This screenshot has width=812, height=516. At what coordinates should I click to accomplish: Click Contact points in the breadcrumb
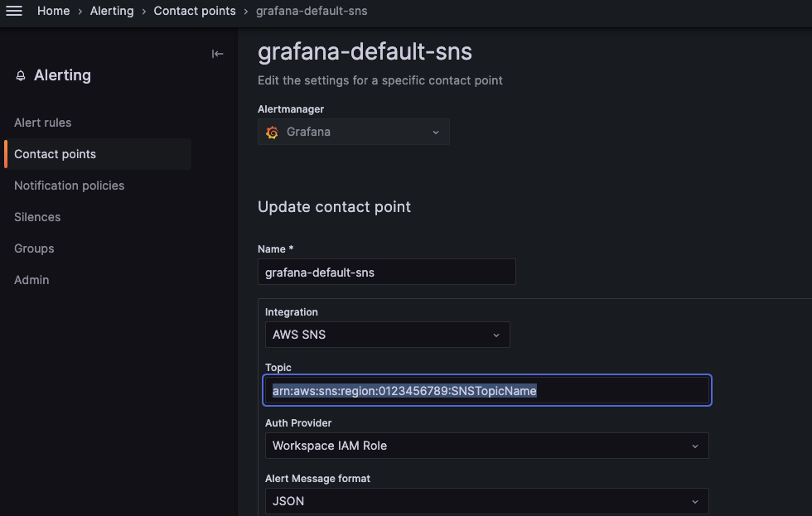[195, 11]
